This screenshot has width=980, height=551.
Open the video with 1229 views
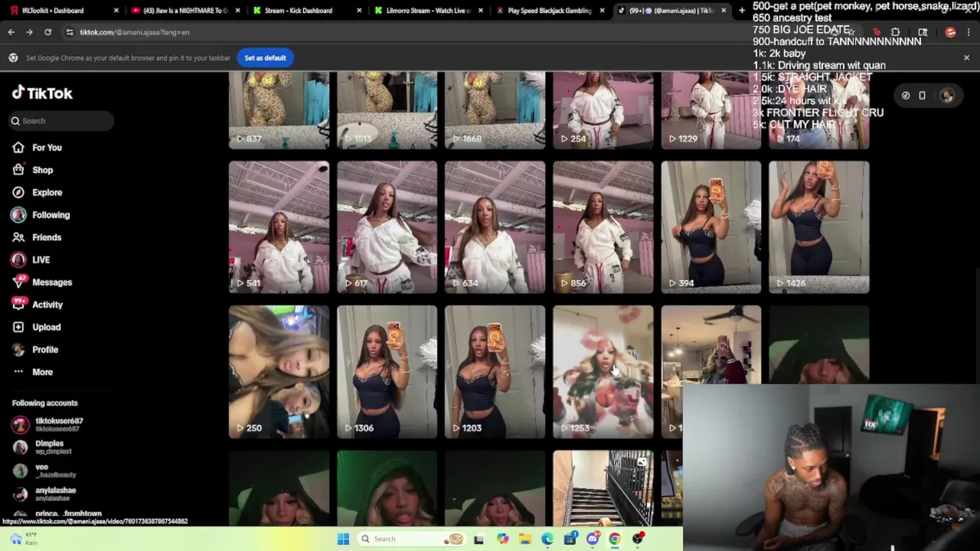coord(710,110)
